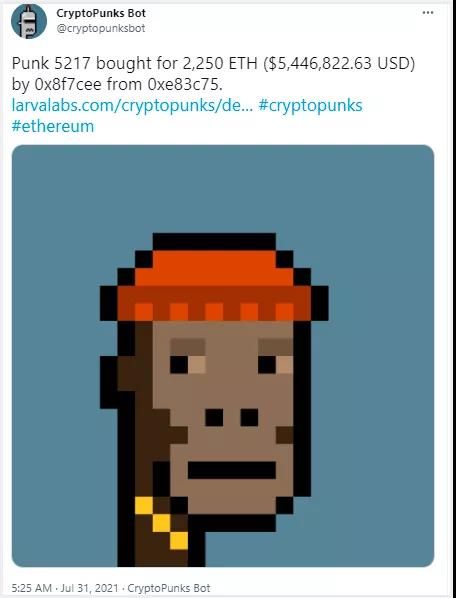Open the #cryptopunks hashtag
Viewport: 456px width, 598px height.
click(x=310, y=106)
